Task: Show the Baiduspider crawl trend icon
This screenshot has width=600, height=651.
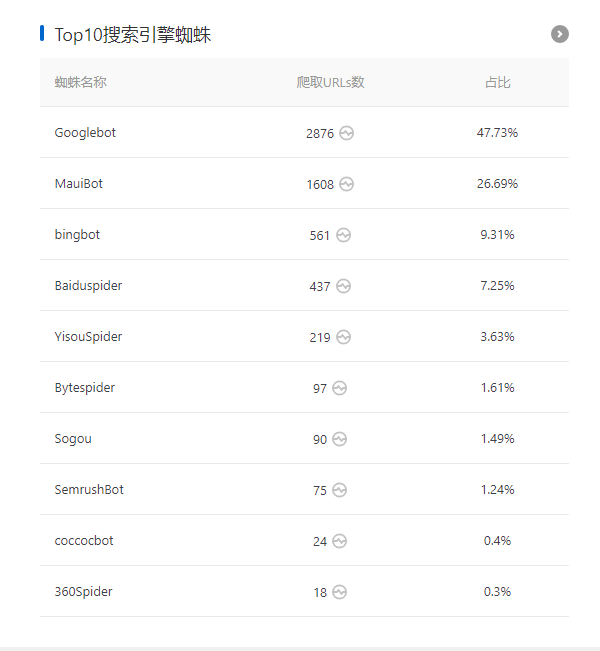Action: [343, 286]
